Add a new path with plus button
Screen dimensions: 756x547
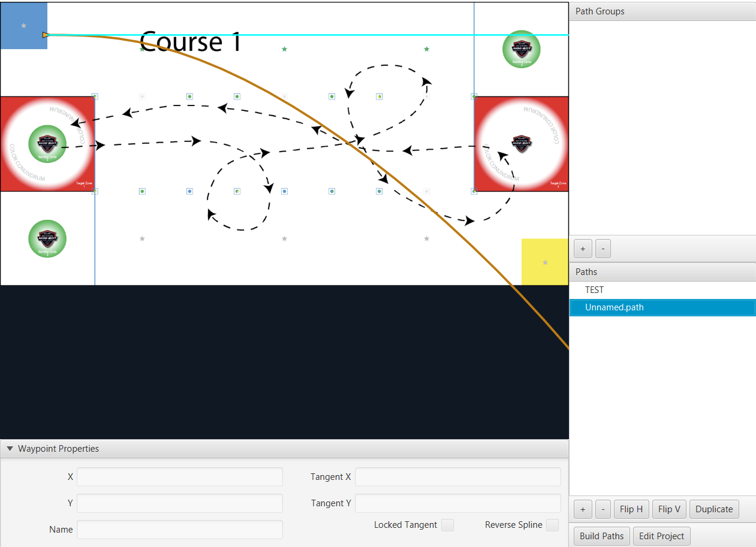pyautogui.click(x=583, y=509)
